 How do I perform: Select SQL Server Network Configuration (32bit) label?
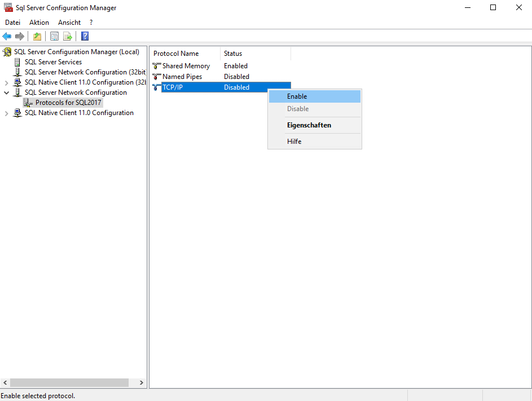point(85,72)
